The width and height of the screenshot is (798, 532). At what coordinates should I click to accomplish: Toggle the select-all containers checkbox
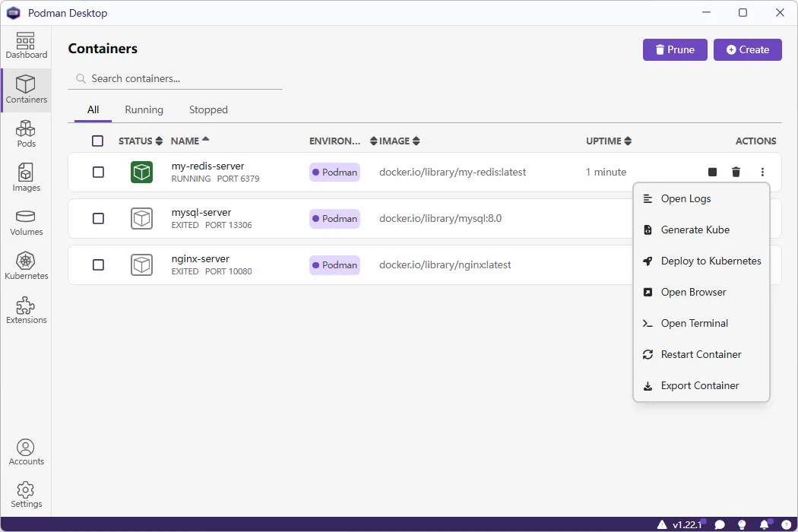(x=97, y=141)
